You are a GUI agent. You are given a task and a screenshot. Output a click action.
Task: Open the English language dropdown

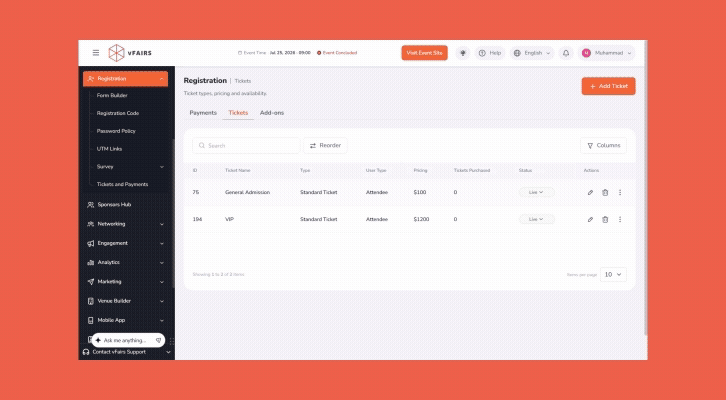click(532, 53)
